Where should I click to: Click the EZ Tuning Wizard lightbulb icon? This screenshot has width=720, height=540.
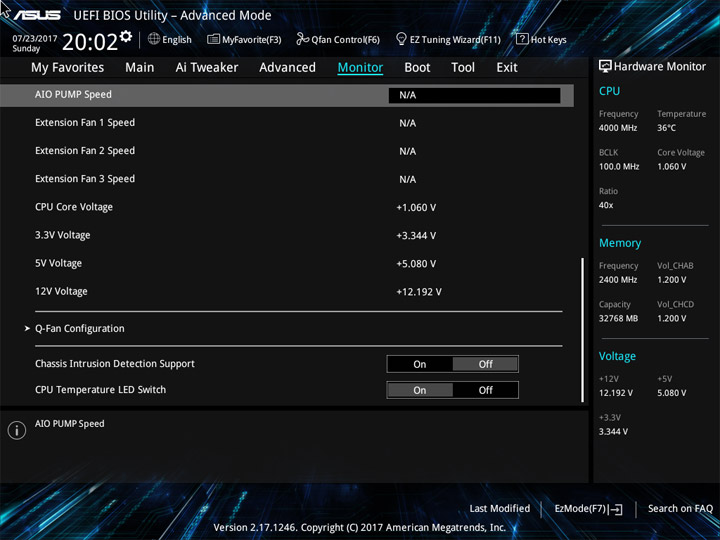click(401, 39)
